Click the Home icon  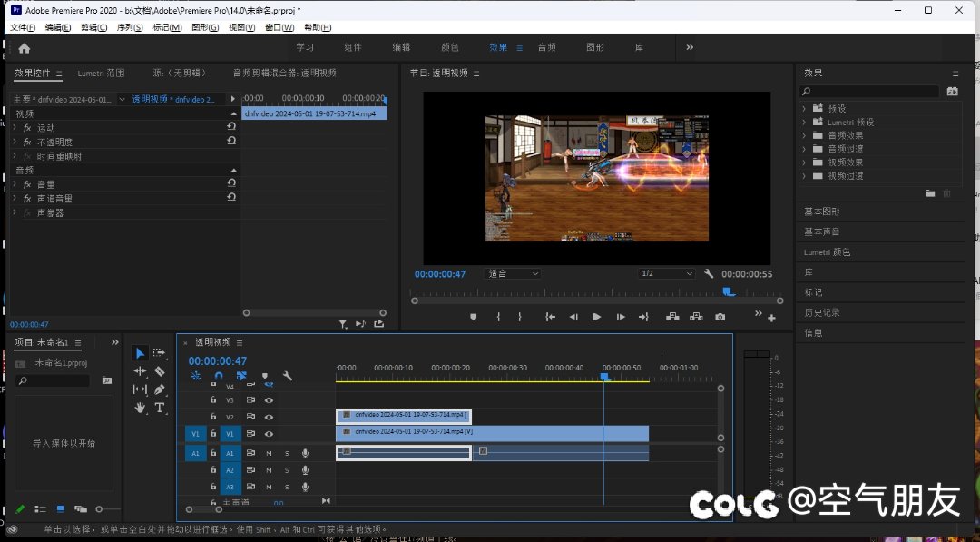(x=24, y=48)
